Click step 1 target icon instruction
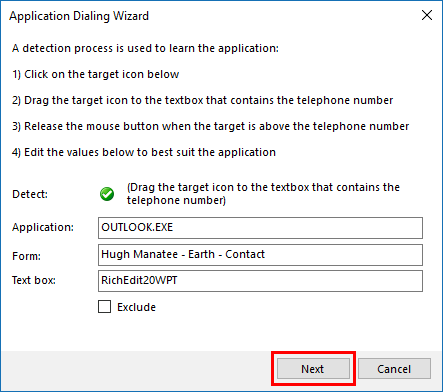443x392 pixels. click(x=96, y=74)
